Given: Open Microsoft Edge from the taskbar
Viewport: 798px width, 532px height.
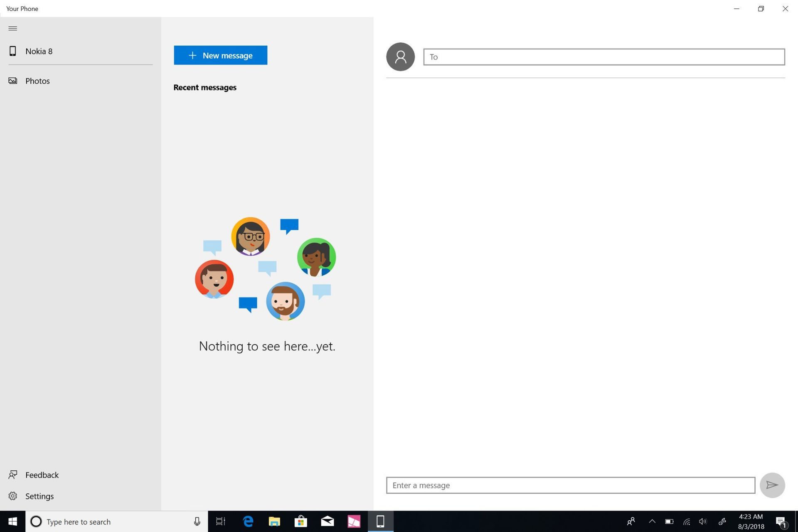Looking at the screenshot, I should tap(248, 521).
